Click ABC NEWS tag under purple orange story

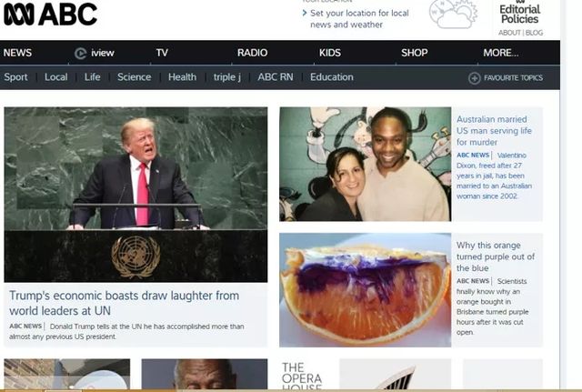pos(473,282)
